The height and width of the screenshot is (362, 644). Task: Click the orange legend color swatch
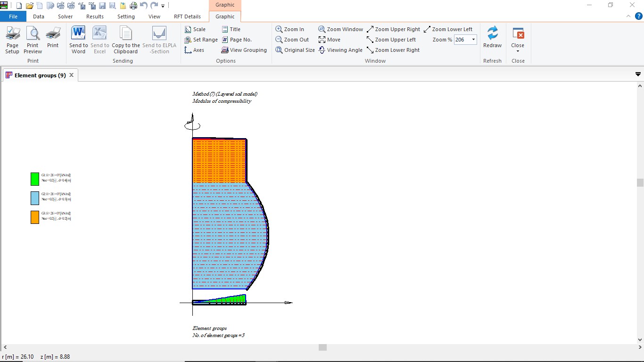[35, 217]
